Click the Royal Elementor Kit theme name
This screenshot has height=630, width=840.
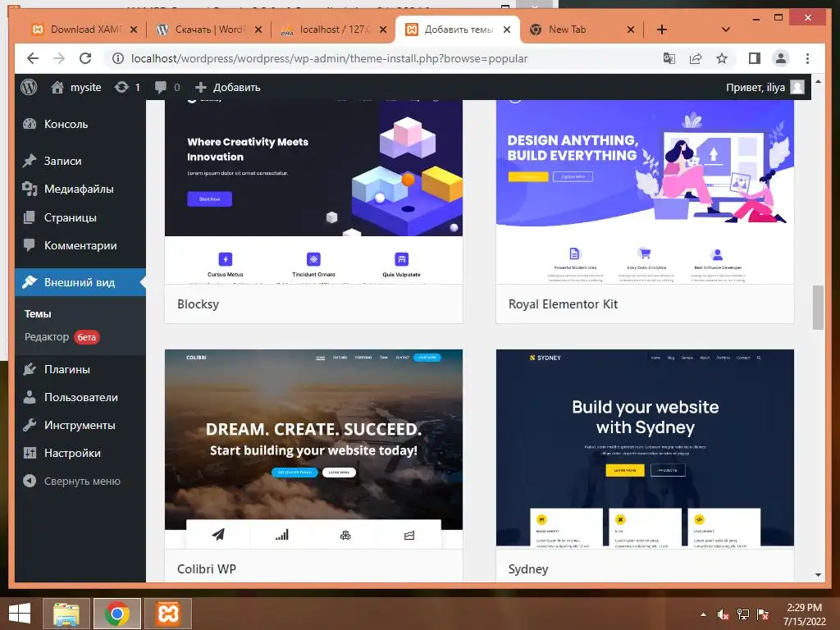(563, 304)
